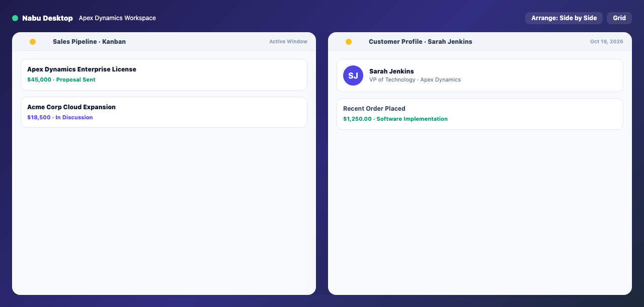Click the Sales Pipeline · Kanban window title
Viewport: 644px width, 307px height.
click(x=89, y=42)
